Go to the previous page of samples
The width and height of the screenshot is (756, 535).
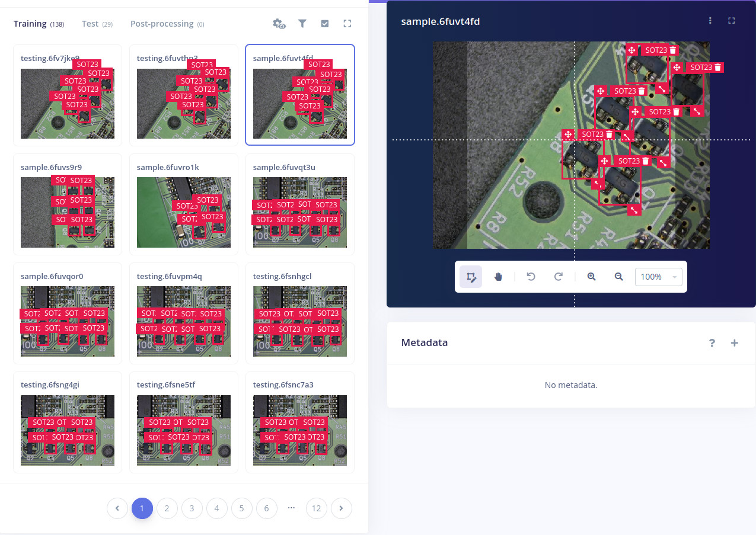point(117,508)
